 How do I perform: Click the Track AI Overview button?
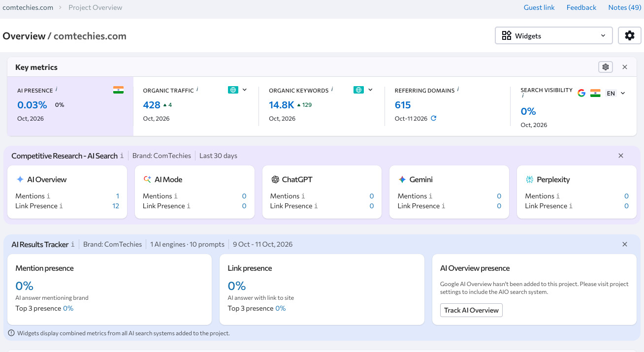coord(471,310)
